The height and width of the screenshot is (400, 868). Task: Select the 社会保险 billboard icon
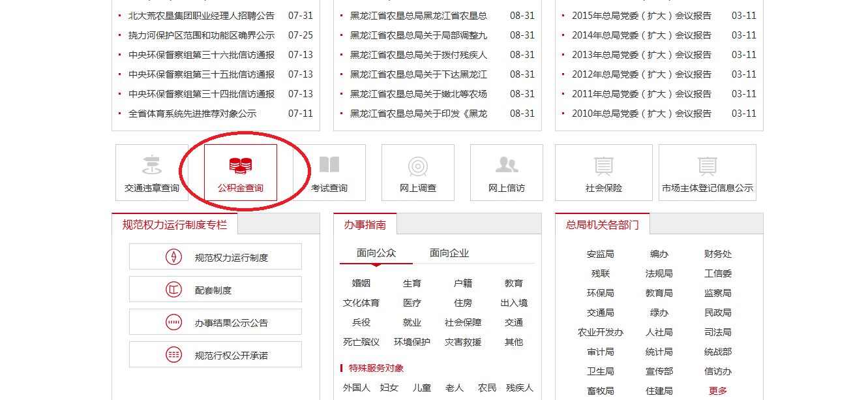pos(603,172)
